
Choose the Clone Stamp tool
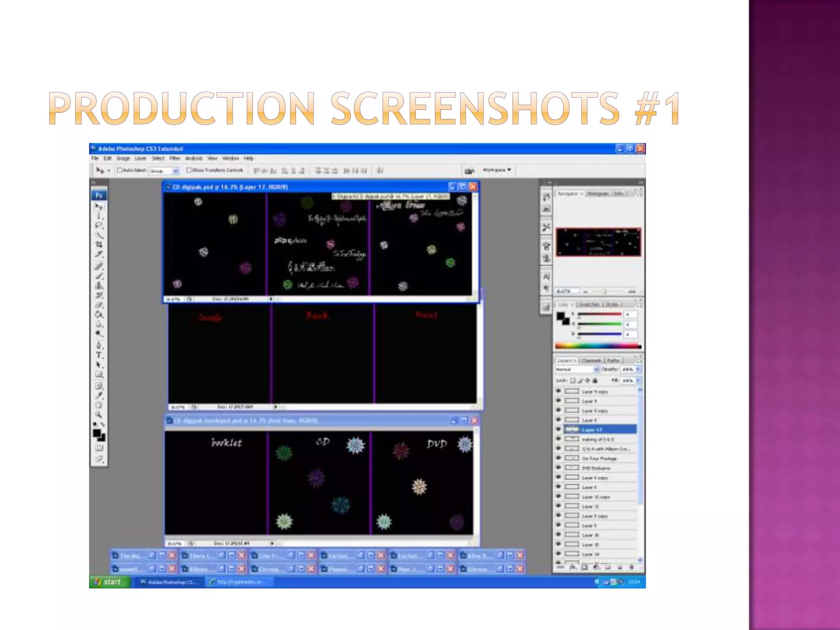point(99,285)
